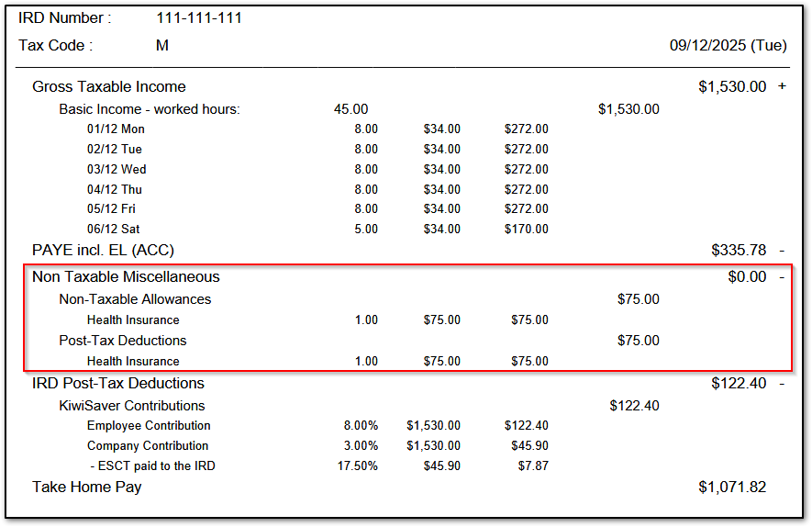Click the Tax Code label

point(55,45)
